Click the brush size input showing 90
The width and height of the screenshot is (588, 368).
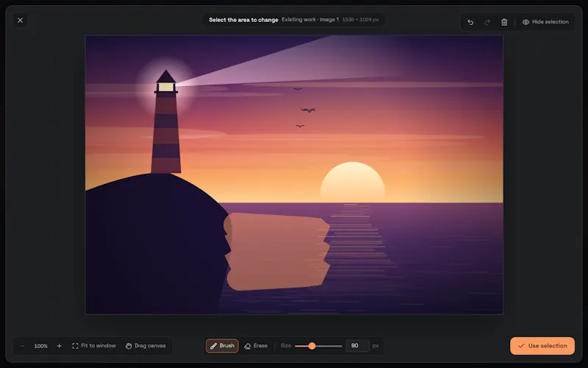tap(357, 346)
